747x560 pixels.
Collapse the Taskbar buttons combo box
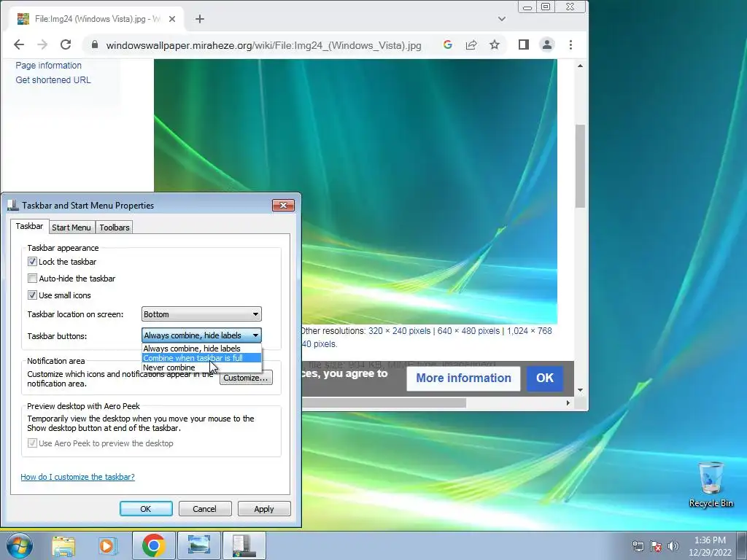pyautogui.click(x=201, y=335)
